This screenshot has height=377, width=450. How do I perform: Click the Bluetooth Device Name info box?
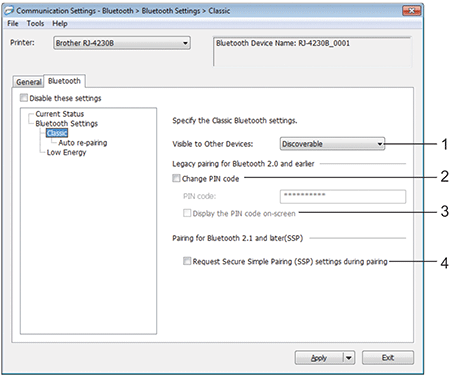click(x=312, y=51)
